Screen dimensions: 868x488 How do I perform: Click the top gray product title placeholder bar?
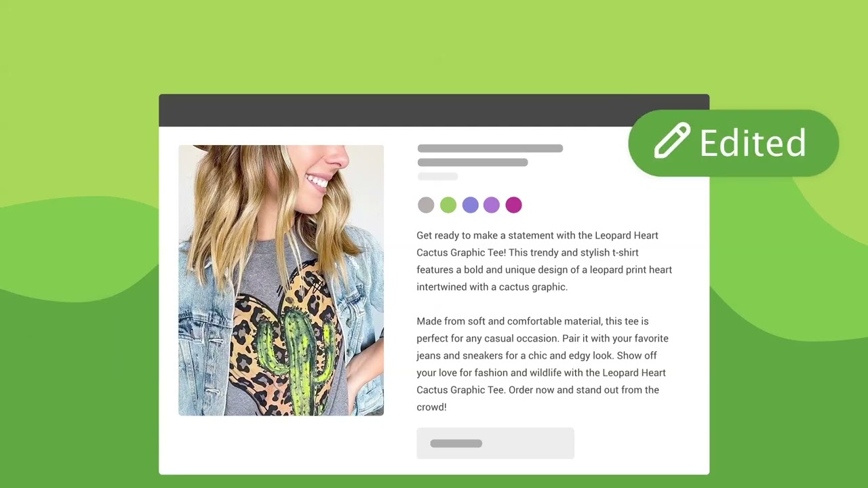point(490,148)
